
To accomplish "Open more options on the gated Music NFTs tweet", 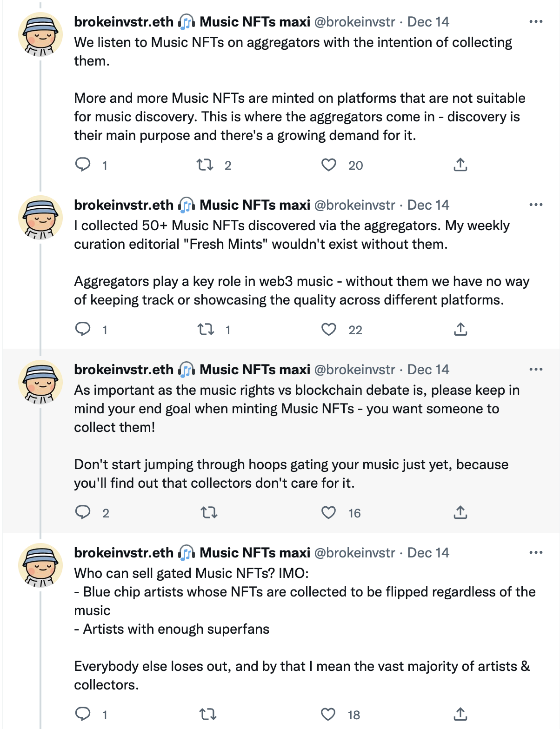I will coord(536,553).
